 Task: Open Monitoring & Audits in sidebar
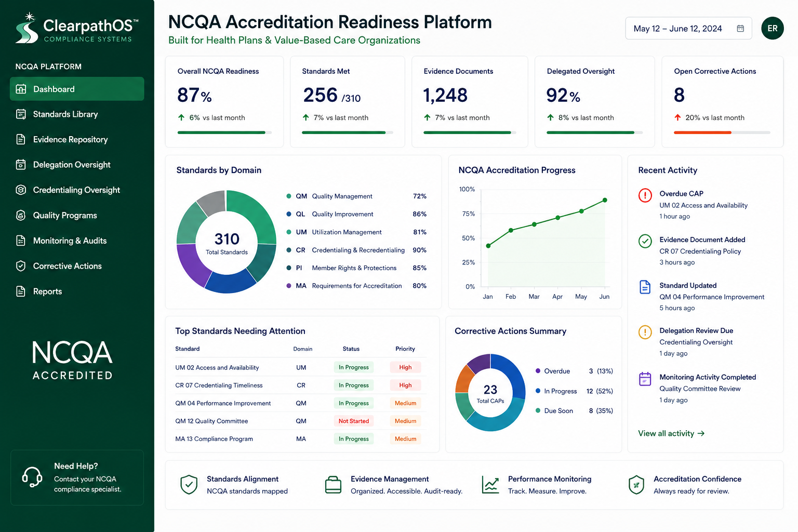click(77, 241)
